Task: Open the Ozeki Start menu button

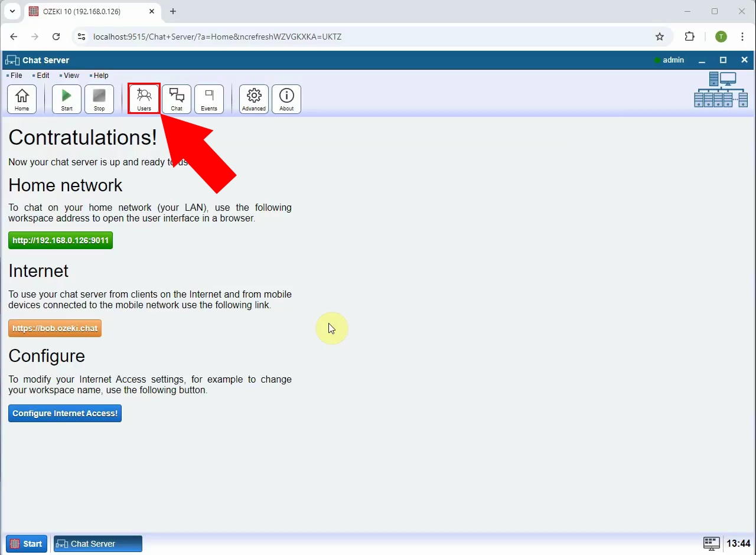Action: point(27,544)
